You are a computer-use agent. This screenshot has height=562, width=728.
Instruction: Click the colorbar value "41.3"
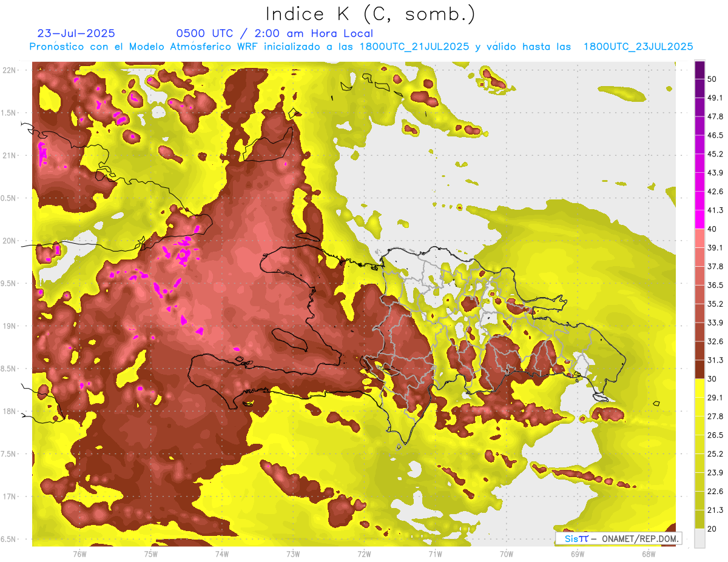[715, 210]
